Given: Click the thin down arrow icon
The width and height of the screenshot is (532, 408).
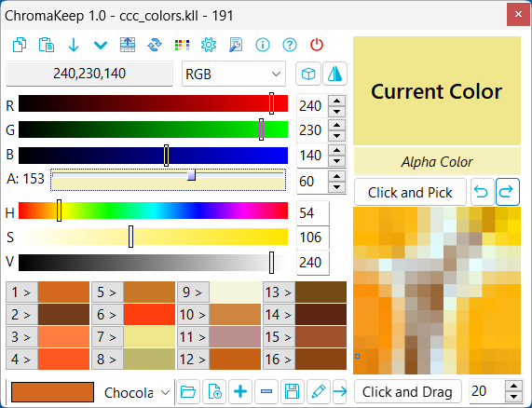Looking at the screenshot, I should [74, 45].
